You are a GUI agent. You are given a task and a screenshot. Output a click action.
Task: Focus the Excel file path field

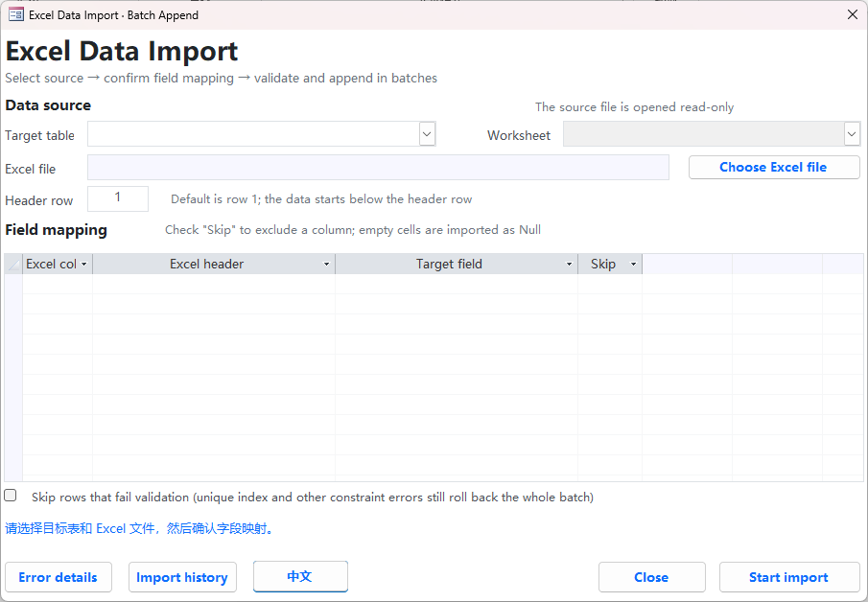378,167
